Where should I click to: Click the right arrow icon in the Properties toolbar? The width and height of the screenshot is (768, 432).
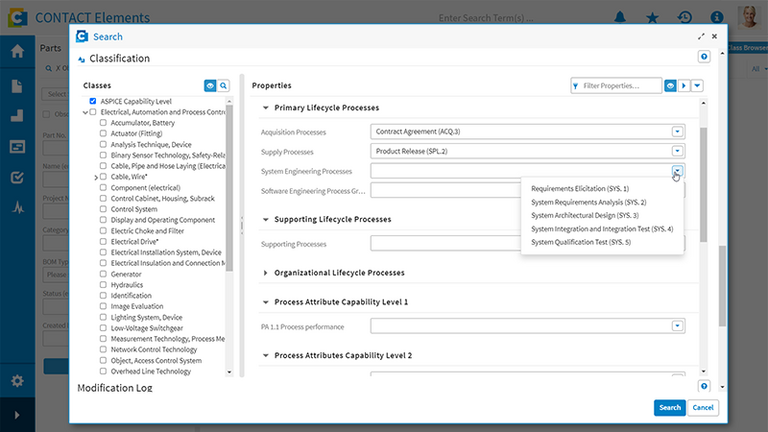(684, 86)
